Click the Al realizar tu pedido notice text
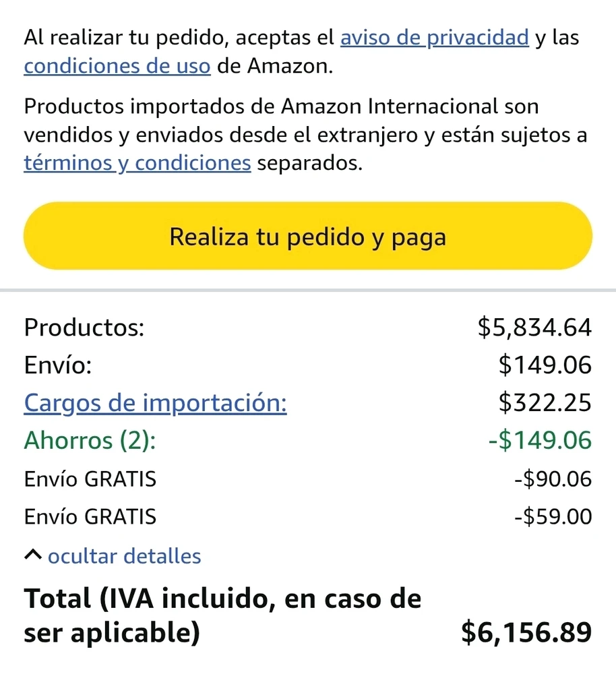616x674 pixels. (x=181, y=37)
